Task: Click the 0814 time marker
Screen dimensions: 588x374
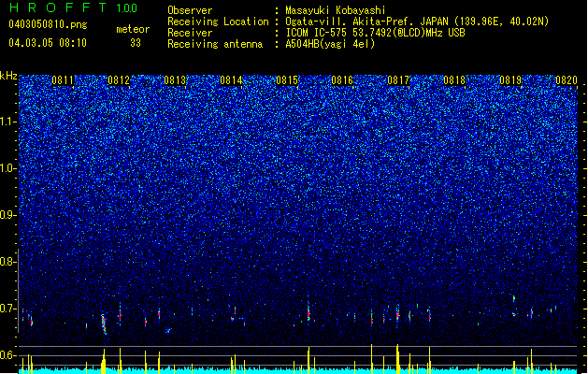Action: coord(231,80)
